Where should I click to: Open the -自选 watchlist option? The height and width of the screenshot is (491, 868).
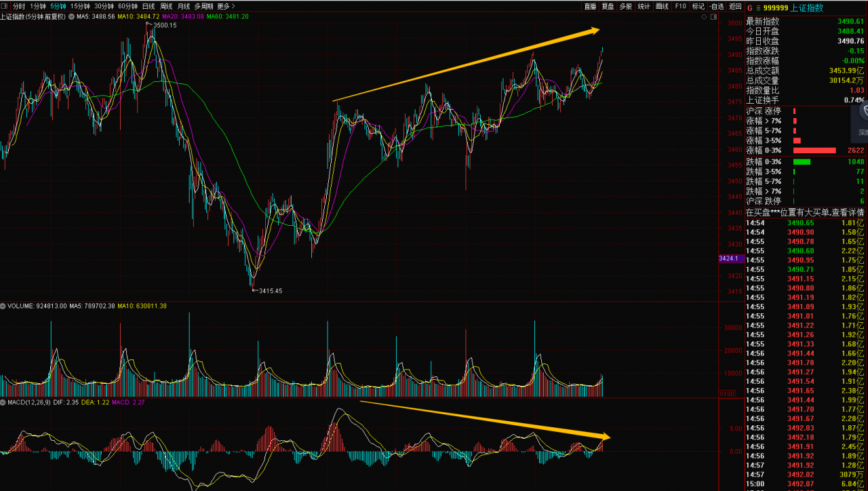[717, 6]
